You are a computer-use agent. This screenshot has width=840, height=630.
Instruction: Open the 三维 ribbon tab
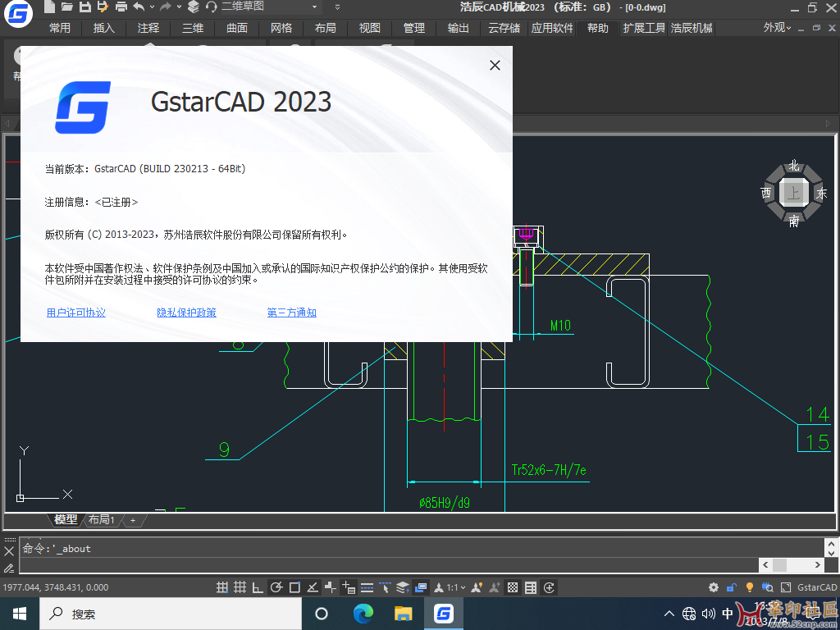coord(193,28)
